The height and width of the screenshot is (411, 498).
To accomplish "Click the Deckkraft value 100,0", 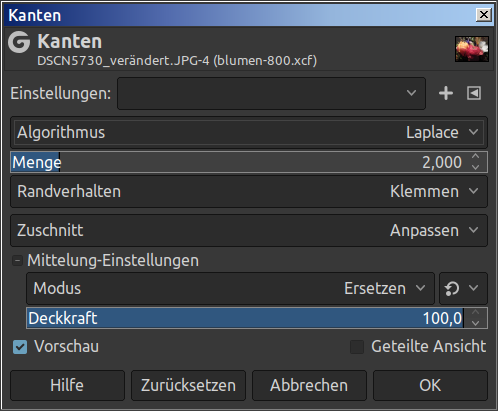I will click(442, 318).
